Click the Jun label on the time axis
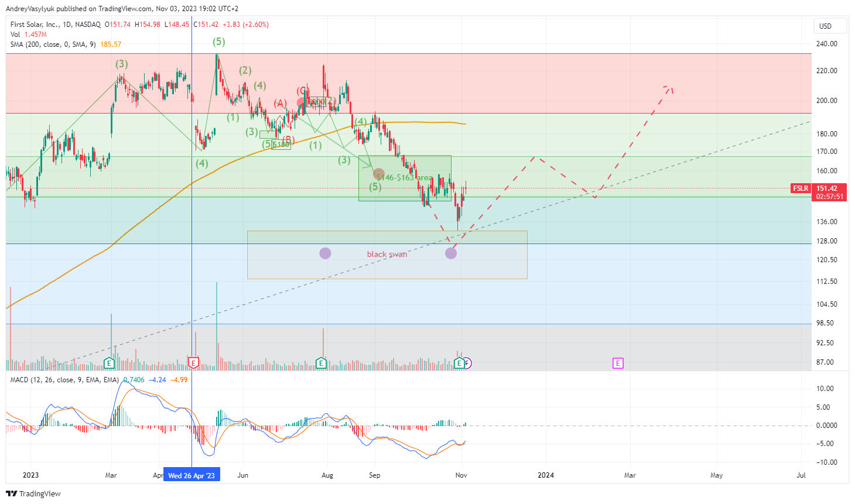Screen dimensions: 855x504 [243, 475]
